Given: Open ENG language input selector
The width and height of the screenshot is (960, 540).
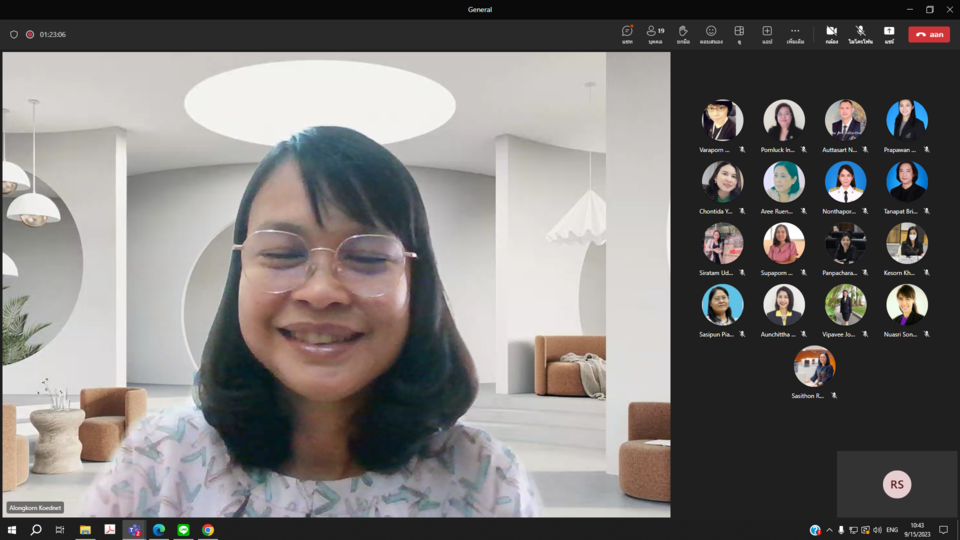Looking at the screenshot, I should pyautogui.click(x=892, y=530).
